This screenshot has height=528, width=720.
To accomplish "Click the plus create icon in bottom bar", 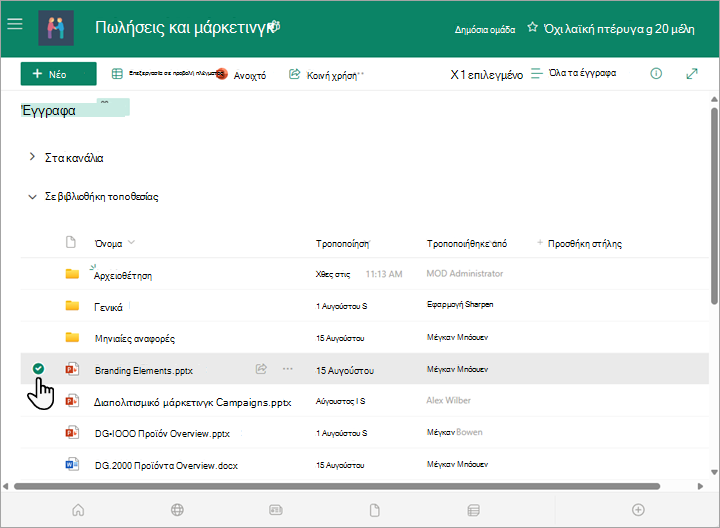I will (638, 510).
